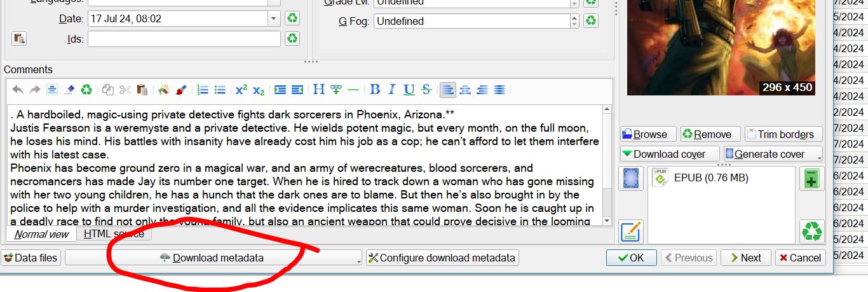Click Browse cover button

648,134
